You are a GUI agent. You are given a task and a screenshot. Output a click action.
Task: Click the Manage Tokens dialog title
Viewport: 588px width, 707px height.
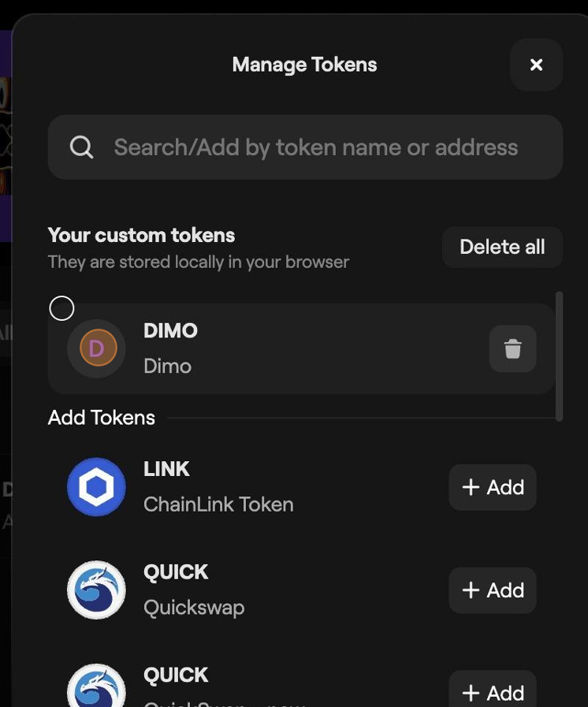304,65
